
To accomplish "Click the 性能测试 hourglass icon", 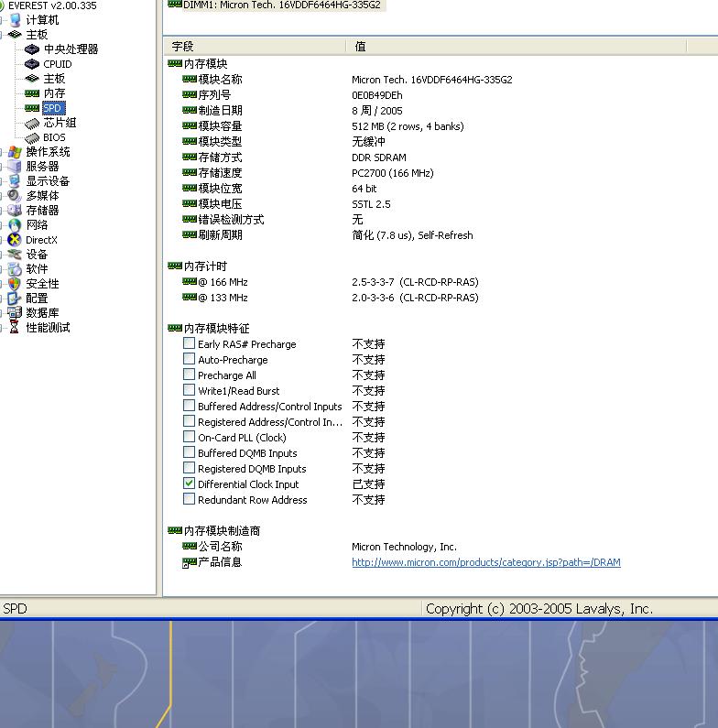I will click(15, 327).
